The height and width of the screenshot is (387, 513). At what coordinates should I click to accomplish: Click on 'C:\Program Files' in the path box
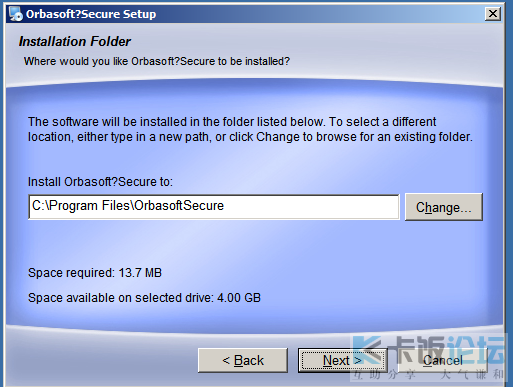(x=81, y=206)
